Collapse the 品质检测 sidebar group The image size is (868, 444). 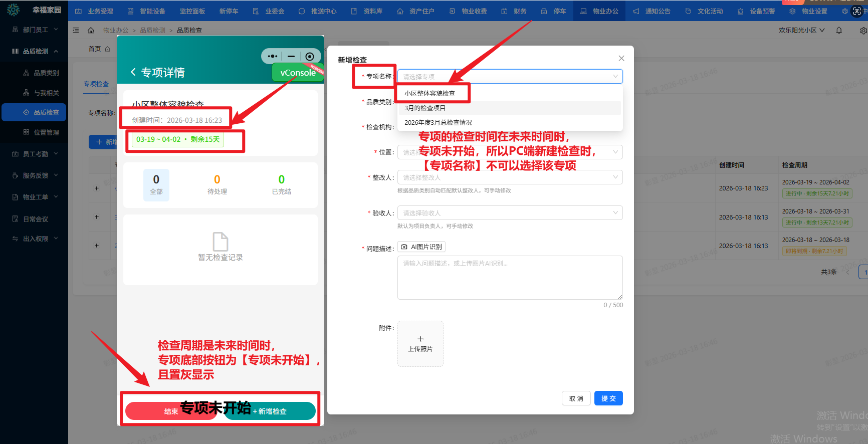click(x=34, y=51)
